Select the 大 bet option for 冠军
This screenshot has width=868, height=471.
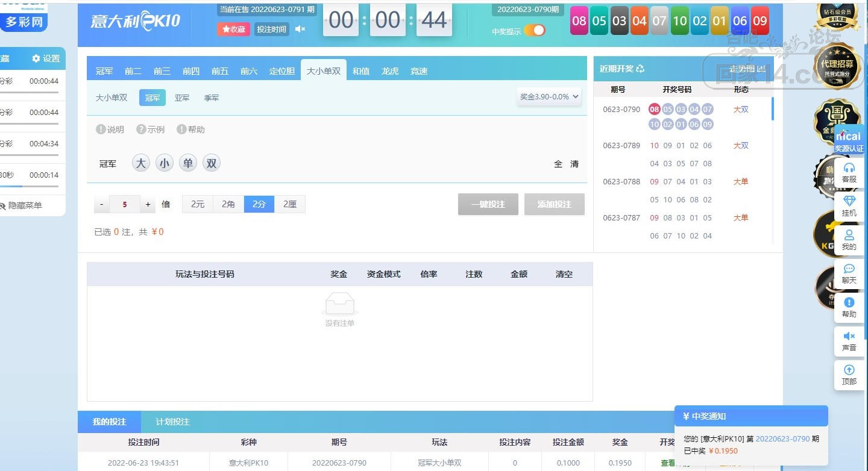(140, 163)
